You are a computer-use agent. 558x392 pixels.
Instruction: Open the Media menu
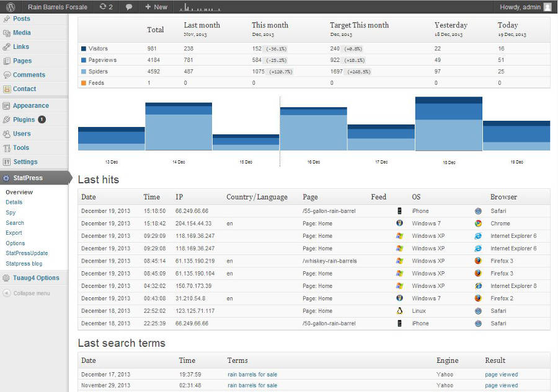(x=22, y=33)
